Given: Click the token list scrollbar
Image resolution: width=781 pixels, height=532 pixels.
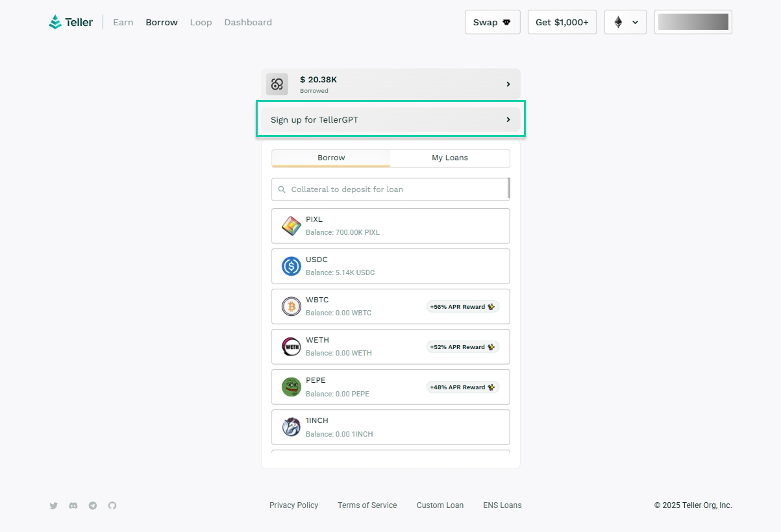Looking at the screenshot, I should click(x=509, y=188).
